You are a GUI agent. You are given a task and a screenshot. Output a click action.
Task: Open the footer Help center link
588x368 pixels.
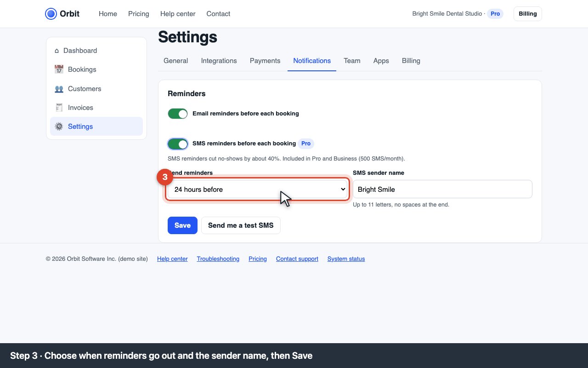(x=172, y=259)
